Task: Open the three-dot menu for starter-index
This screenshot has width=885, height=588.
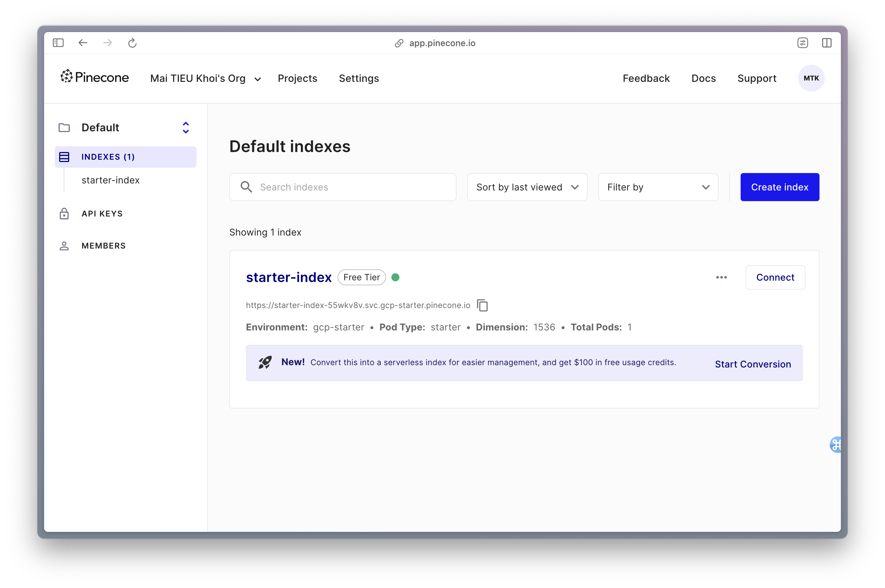Action: click(x=721, y=278)
